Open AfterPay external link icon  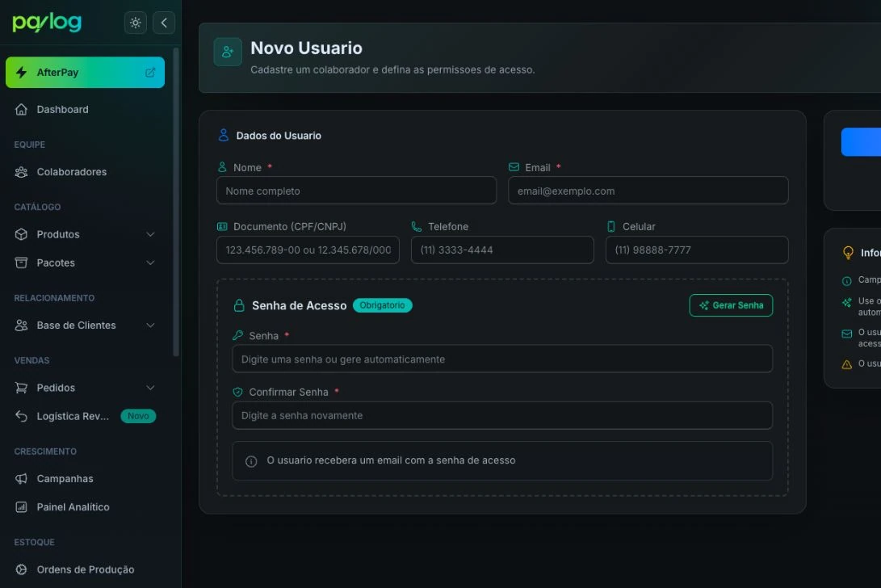coord(150,73)
